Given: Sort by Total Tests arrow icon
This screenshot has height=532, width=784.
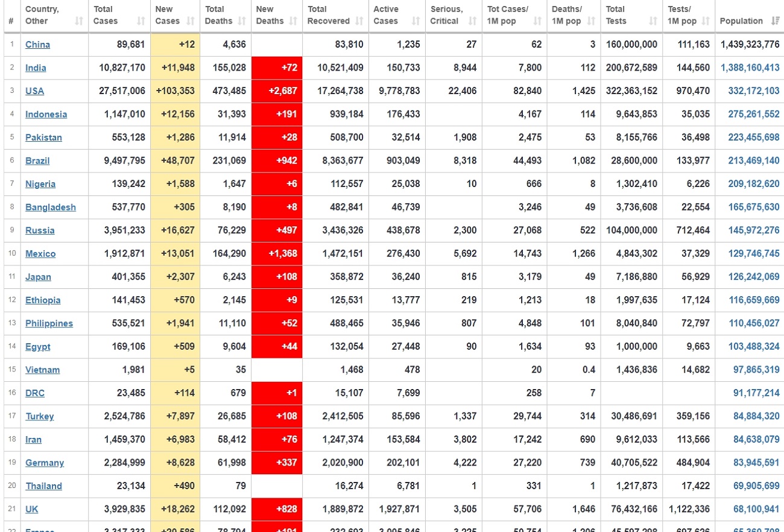Looking at the screenshot, I should 653,21.
